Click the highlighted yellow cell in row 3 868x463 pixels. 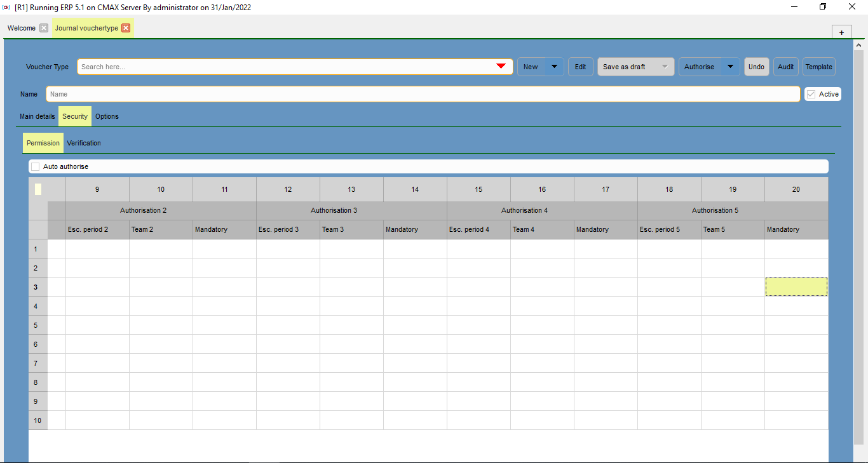796,286
